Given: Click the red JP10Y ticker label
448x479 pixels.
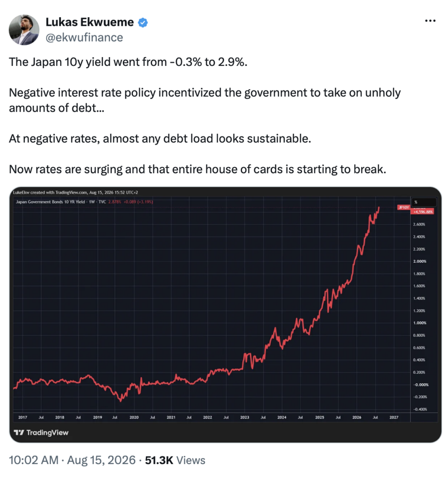Looking at the screenshot, I should click(x=404, y=207).
